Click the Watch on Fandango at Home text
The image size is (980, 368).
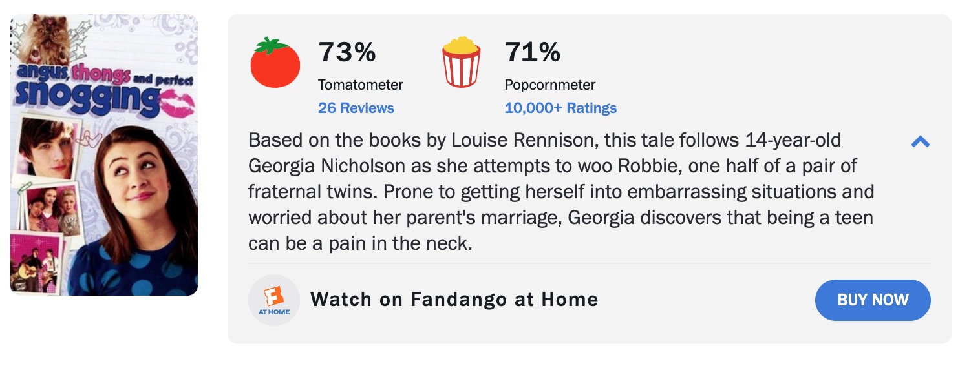[454, 300]
